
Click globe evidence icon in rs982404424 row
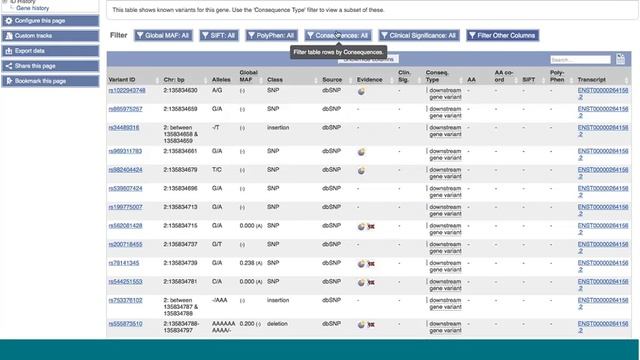[361, 171]
